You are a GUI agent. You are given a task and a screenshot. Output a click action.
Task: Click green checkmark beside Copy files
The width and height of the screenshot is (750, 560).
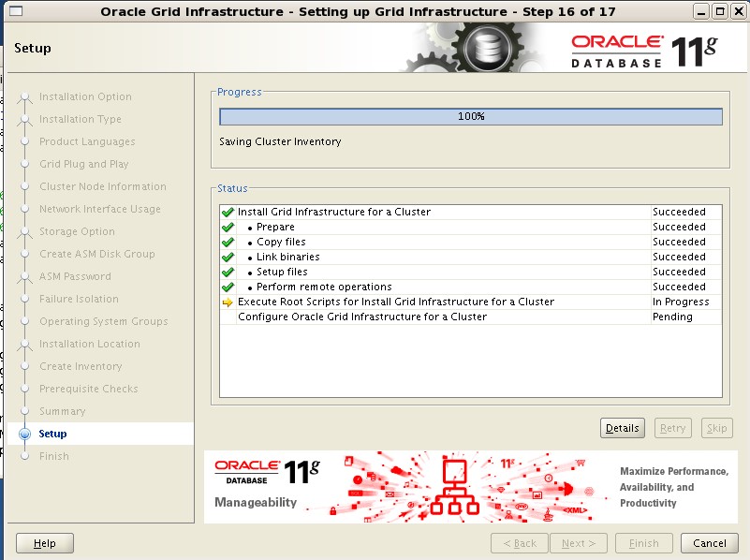228,243
